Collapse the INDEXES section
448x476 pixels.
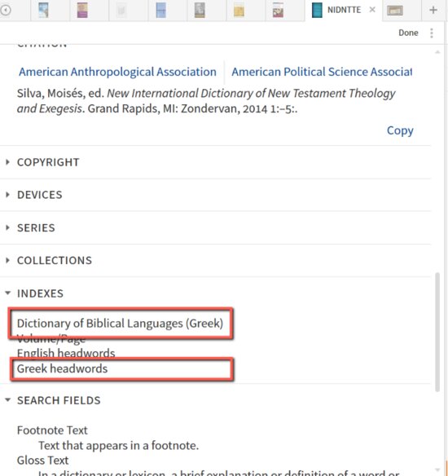coord(41,293)
